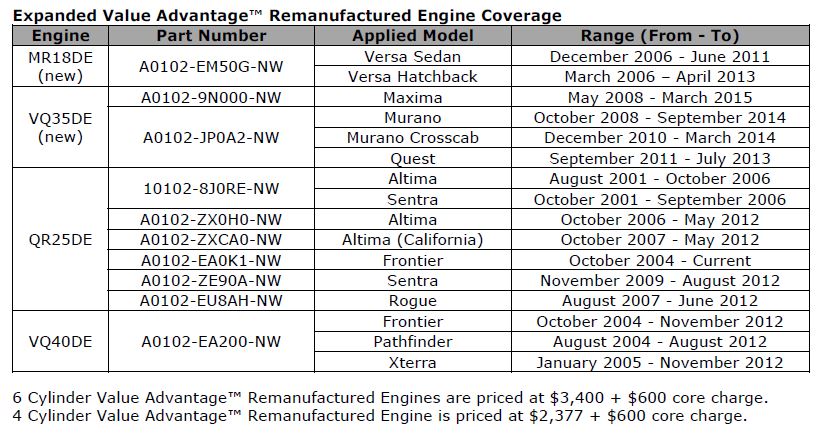Click the Murano Crosscab cell
This screenshot has width=829, height=436.
(x=410, y=138)
